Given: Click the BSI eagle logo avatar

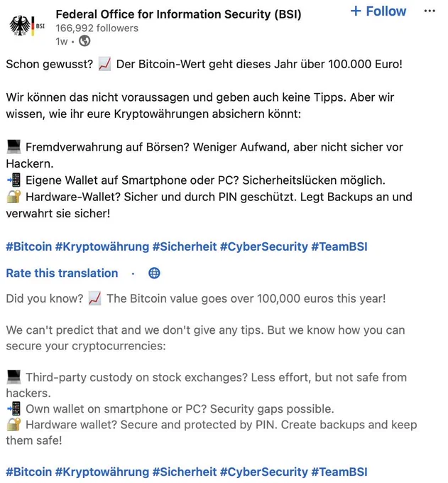Looking at the screenshot, I should 27,26.
